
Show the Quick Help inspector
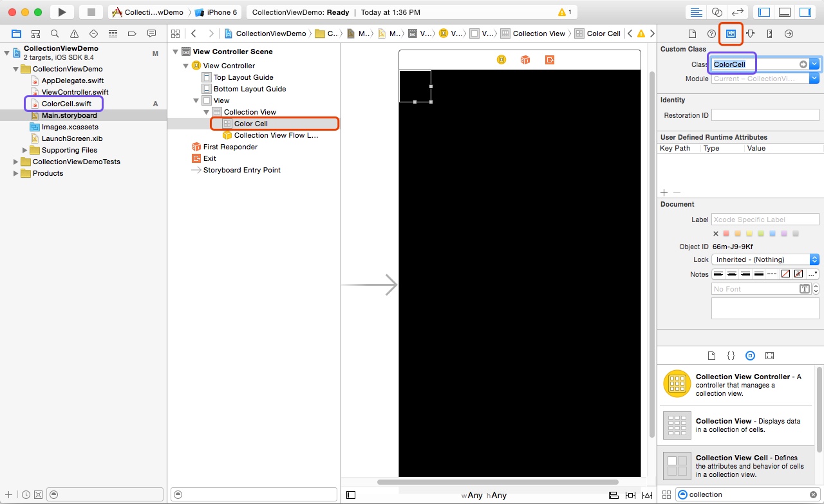tap(711, 33)
